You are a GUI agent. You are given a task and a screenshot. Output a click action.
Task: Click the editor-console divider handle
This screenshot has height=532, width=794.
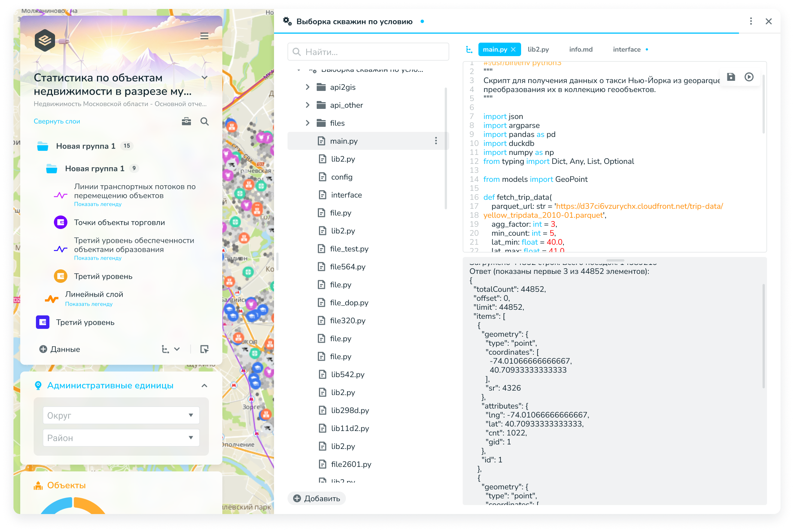click(x=615, y=260)
